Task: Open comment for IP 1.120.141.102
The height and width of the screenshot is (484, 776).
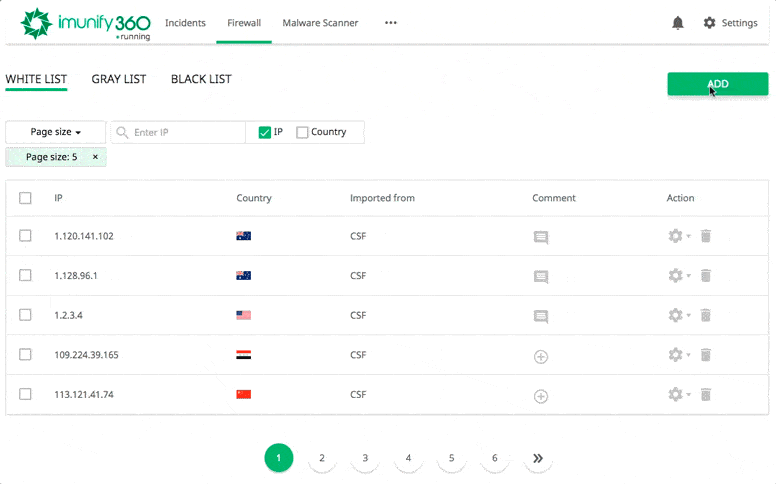Action: (x=541, y=237)
